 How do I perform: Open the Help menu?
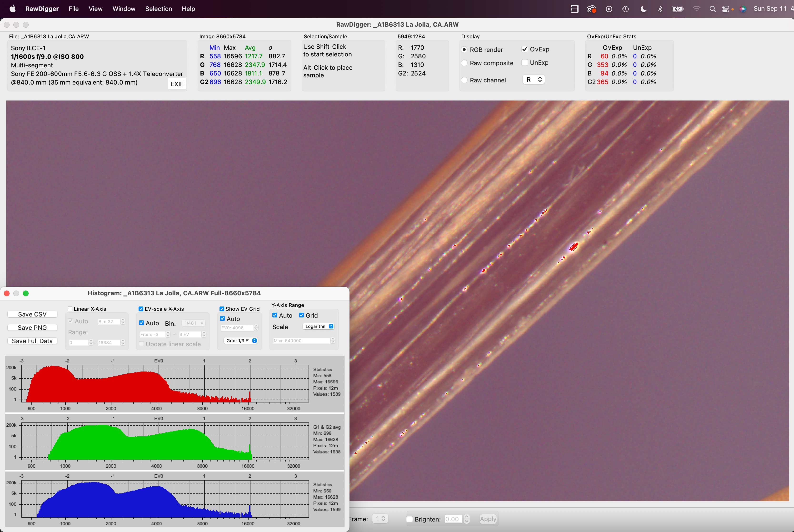[188, 9]
